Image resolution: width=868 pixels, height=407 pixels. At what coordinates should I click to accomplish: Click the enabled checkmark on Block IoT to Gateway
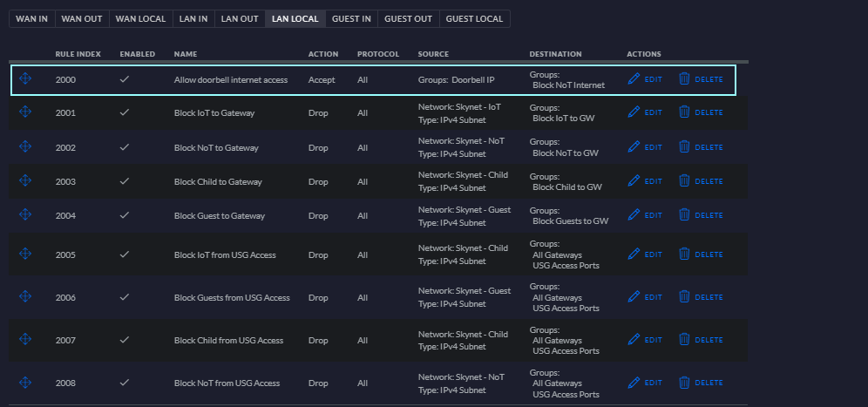point(125,112)
